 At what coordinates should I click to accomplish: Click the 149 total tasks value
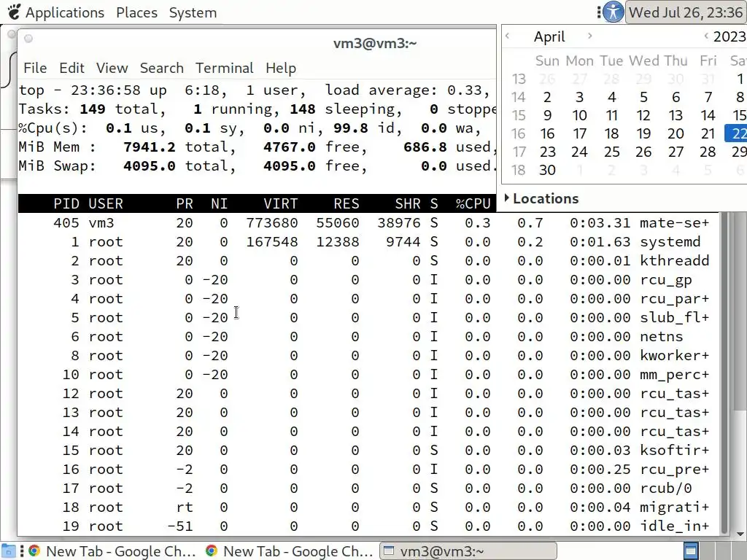click(93, 109)
